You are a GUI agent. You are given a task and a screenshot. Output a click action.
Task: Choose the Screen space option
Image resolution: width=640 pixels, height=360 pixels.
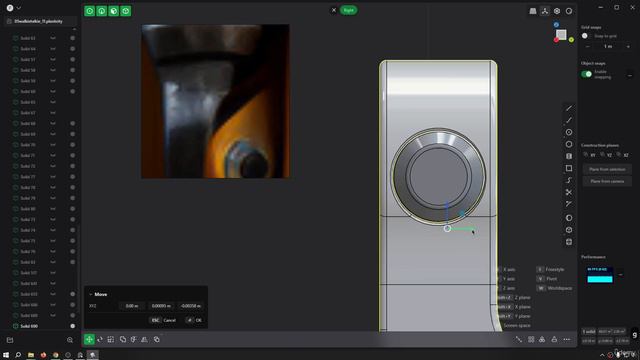coord(517,325)
